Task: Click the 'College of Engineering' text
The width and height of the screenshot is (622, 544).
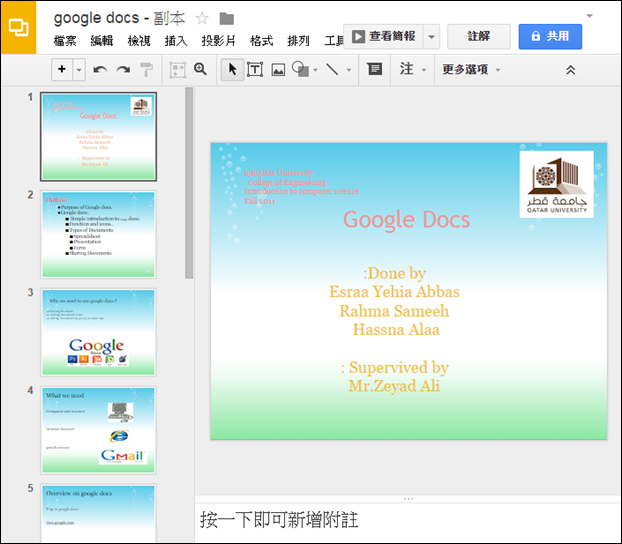Action: tap(287, 182)
